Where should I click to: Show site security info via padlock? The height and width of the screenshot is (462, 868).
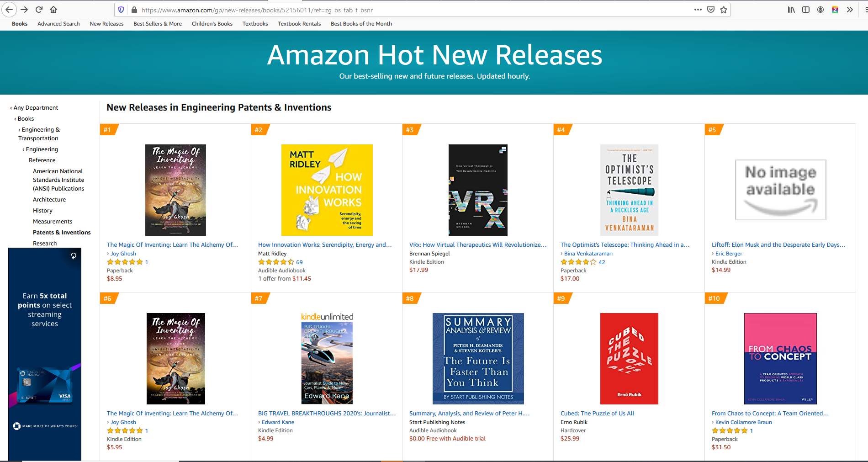(134, 10)
